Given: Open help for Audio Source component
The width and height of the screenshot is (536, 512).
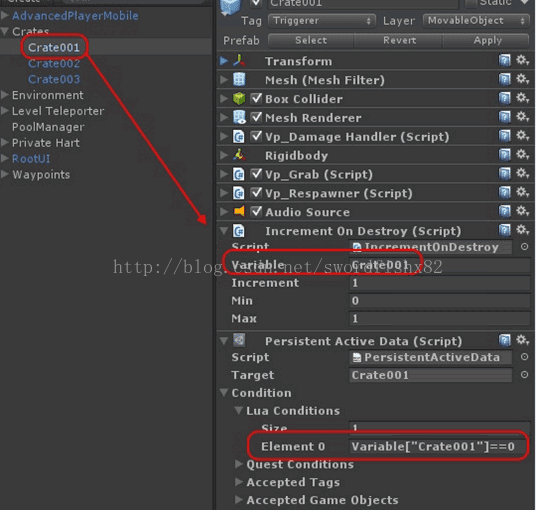Looking at the screenshot, I should pyautogui.click(x=505, y=211).
